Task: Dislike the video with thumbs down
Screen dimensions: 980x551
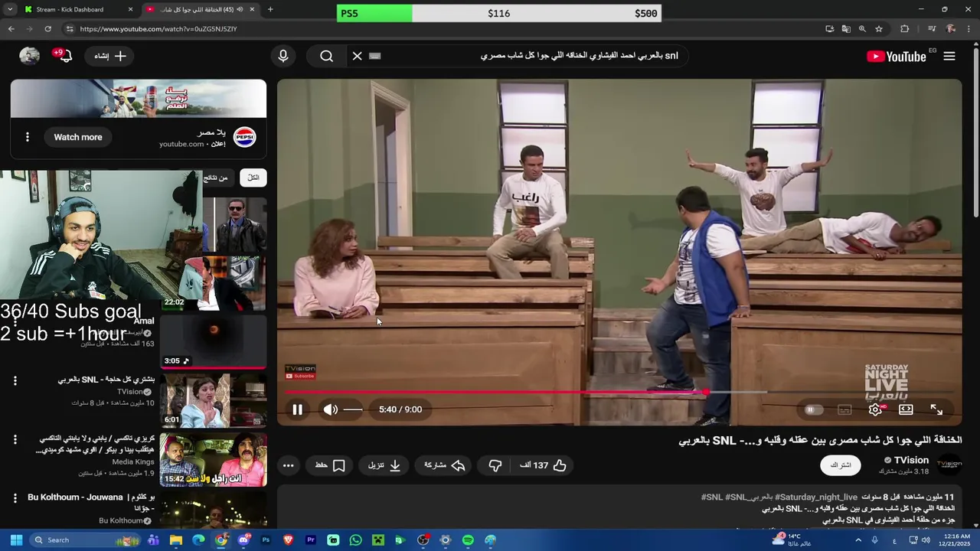Action: click(495, 465)
